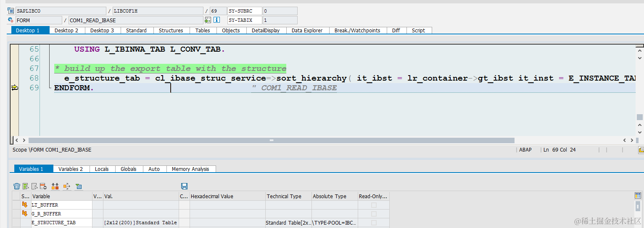Image resolution: width=644 pixels, height=228 pixels.
Task: Click the Technical Type column header
Action: [288, 196]
